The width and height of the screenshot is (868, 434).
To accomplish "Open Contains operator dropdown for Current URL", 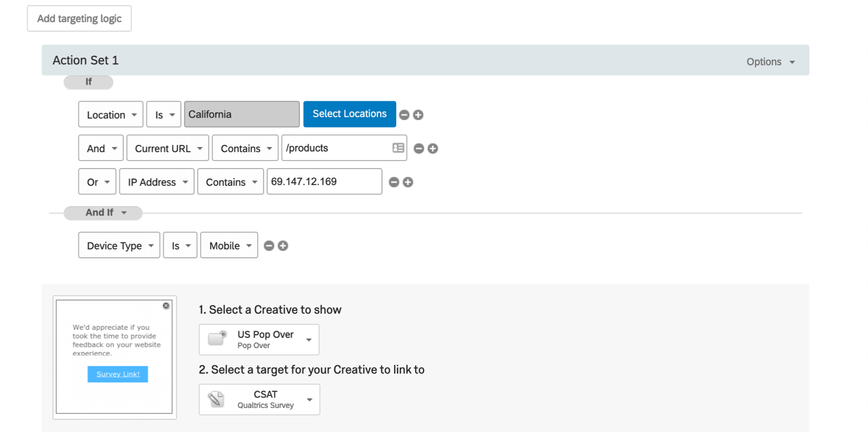I will tap(245, 148).
